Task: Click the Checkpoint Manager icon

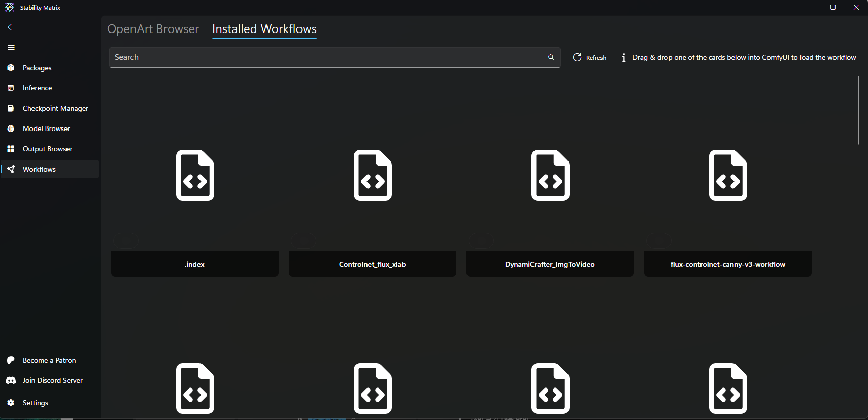Action: point(11,108)
